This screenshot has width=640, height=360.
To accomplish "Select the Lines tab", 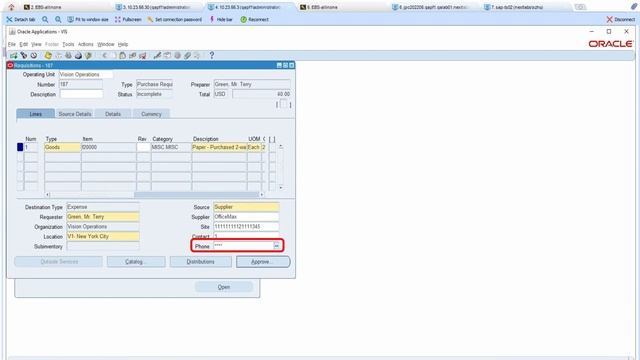I will click(x=36, y=114).
